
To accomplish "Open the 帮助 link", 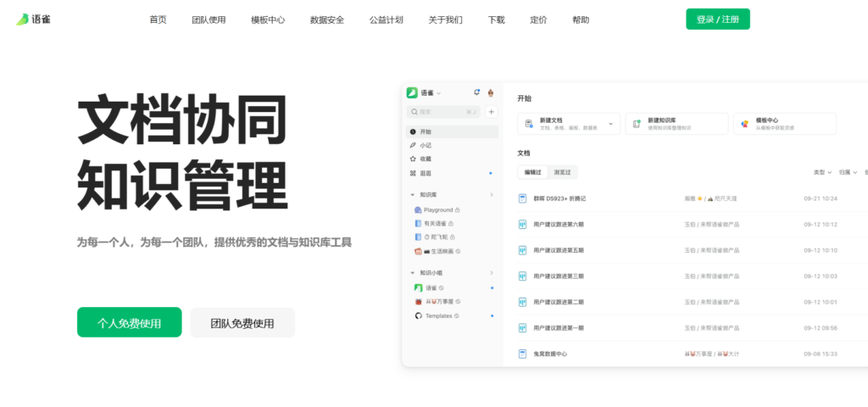I will click(581, 20).
